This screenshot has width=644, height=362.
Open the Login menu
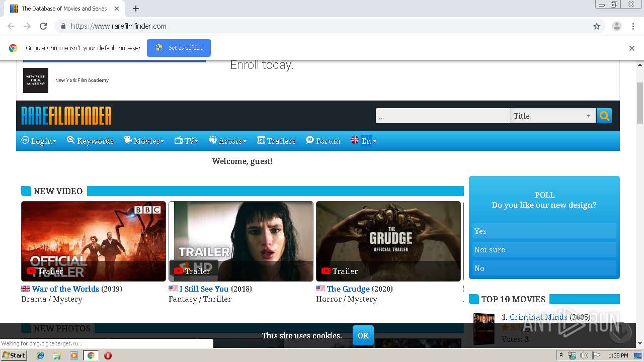pos(39,141)
